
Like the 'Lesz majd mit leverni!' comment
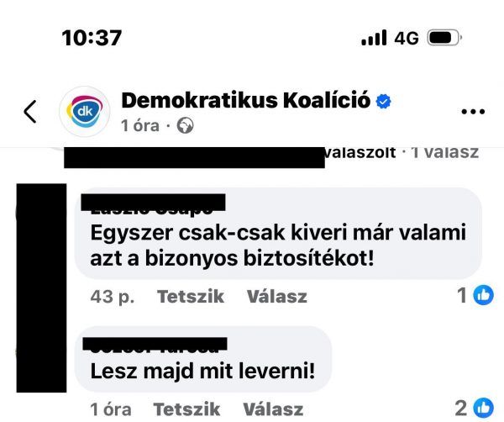[186, 409]
